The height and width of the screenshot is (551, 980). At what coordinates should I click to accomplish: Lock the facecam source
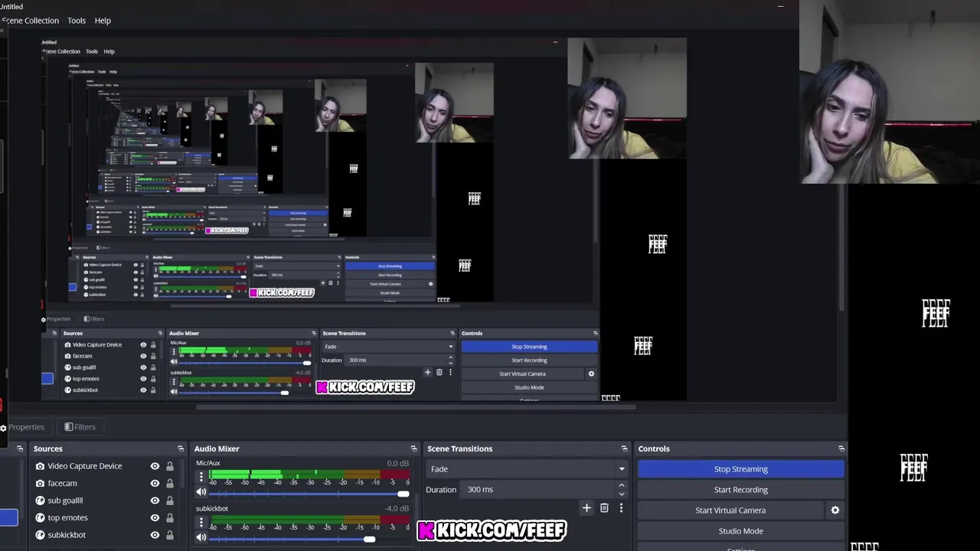click(x=170, y=484)
